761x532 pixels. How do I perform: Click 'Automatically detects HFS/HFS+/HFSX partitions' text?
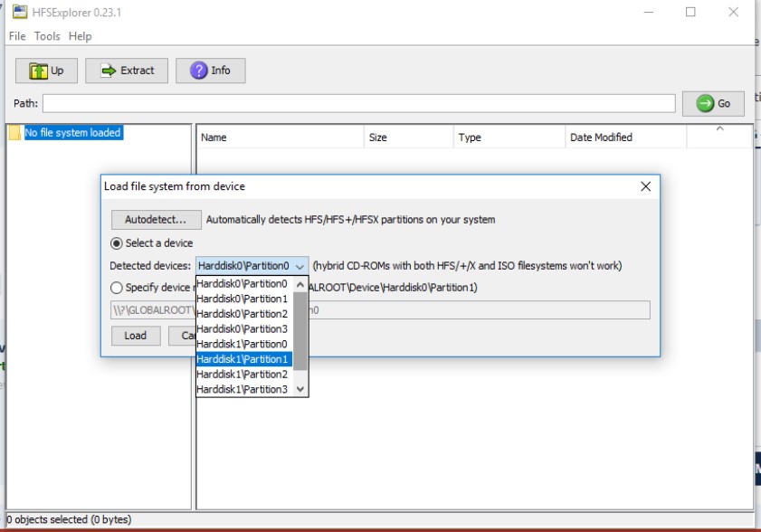pos(350,220)
